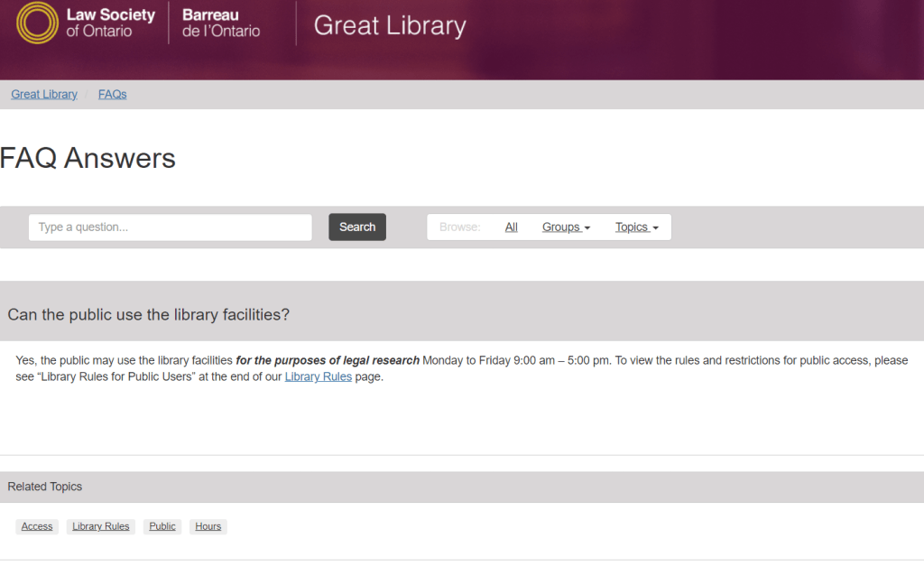Click the Related Topics section header

[45, 487]
